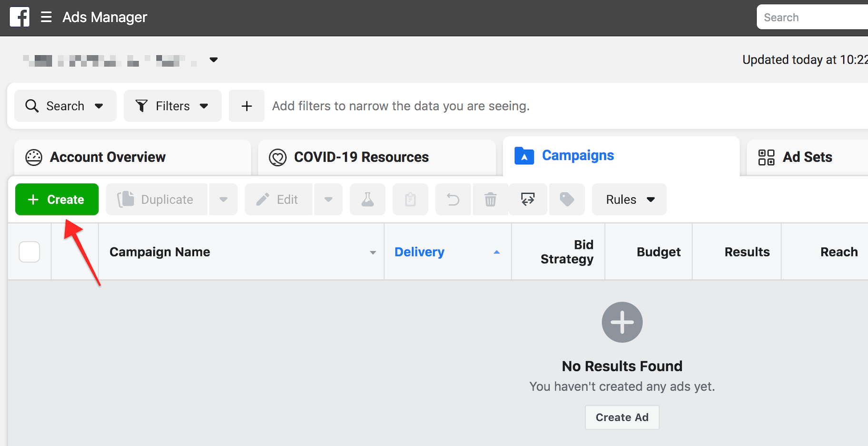Click the Export and Import icon

coord(527,199)
